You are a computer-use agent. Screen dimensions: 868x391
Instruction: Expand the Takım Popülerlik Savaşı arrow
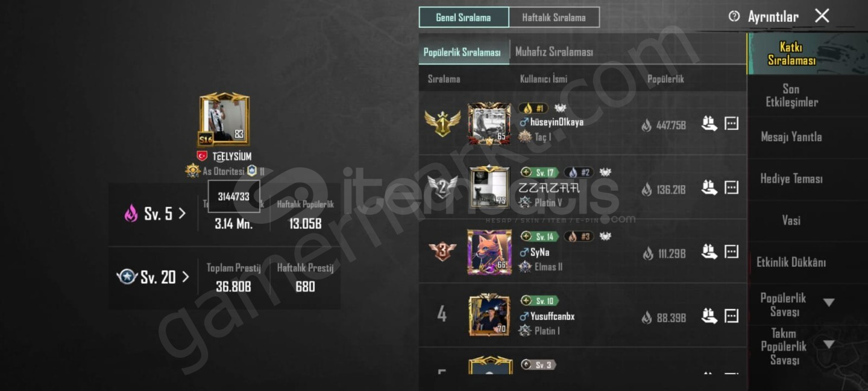click(829, 345)
